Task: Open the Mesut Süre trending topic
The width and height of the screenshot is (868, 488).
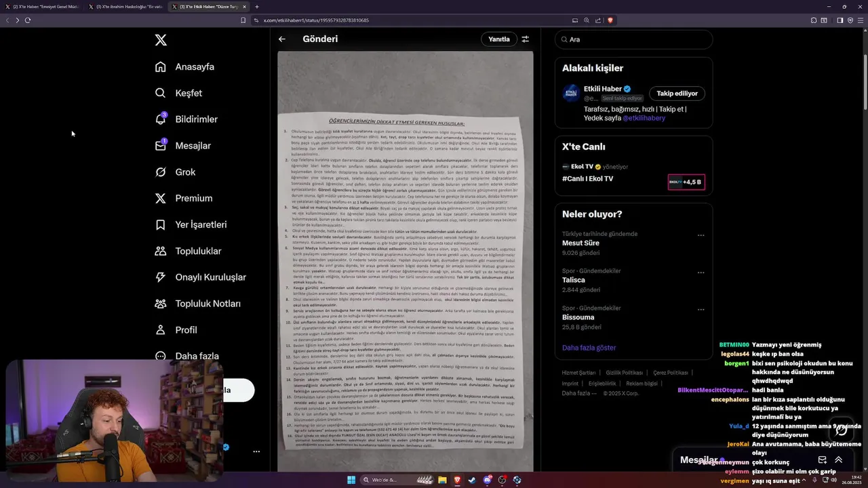Action: pos(580,243)
